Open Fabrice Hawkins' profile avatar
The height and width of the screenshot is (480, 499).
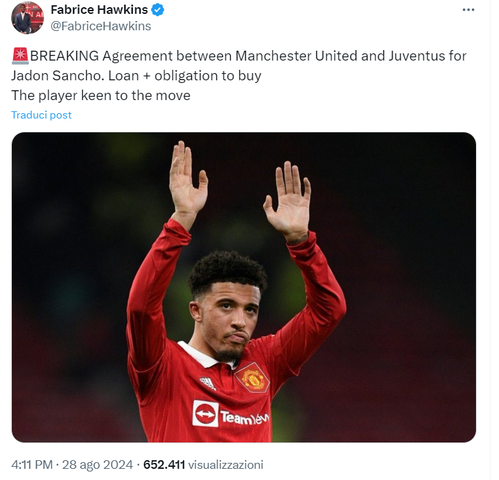(x=27, y=18)
